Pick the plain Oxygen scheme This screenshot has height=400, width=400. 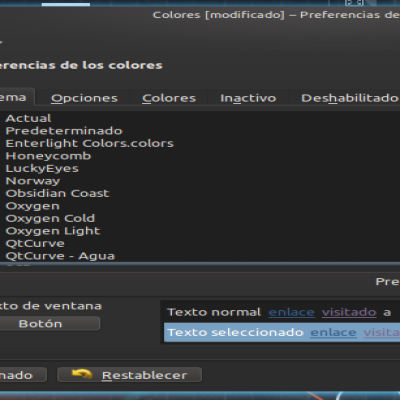(x=33, y=206)
